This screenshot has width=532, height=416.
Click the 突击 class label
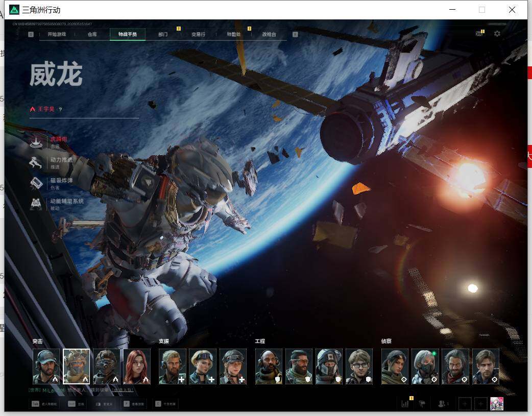38,341
